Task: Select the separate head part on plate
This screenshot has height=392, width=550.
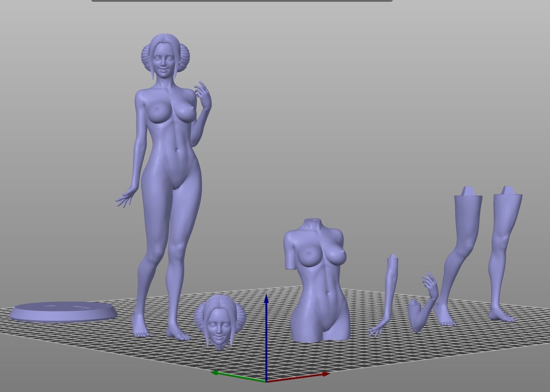Action: tap(219, 322)
